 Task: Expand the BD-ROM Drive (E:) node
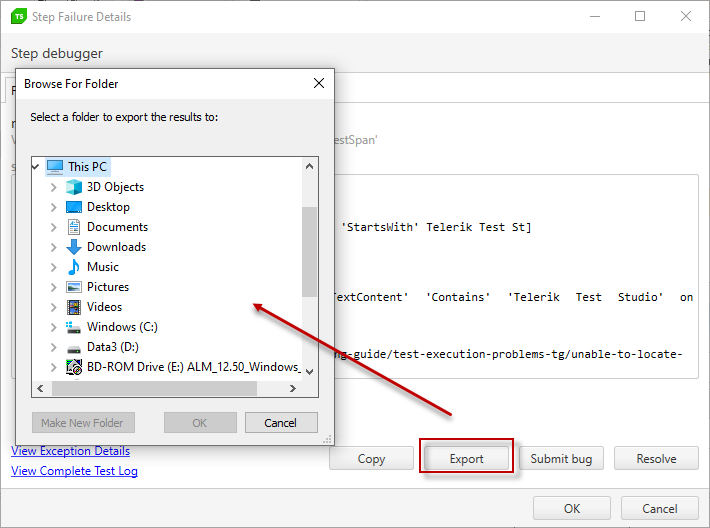point(53,367)
